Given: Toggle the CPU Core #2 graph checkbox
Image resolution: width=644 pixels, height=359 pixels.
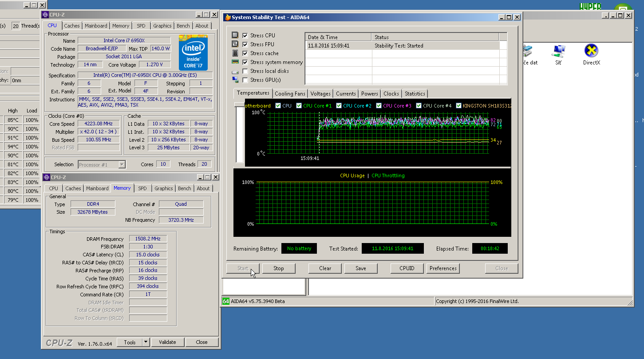Looking at the screenshot, I should (339, 106).
